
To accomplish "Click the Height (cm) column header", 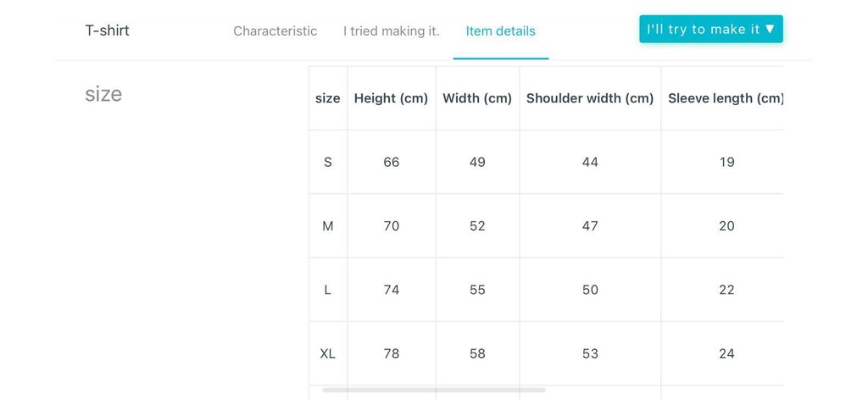I will coord(391,98).
